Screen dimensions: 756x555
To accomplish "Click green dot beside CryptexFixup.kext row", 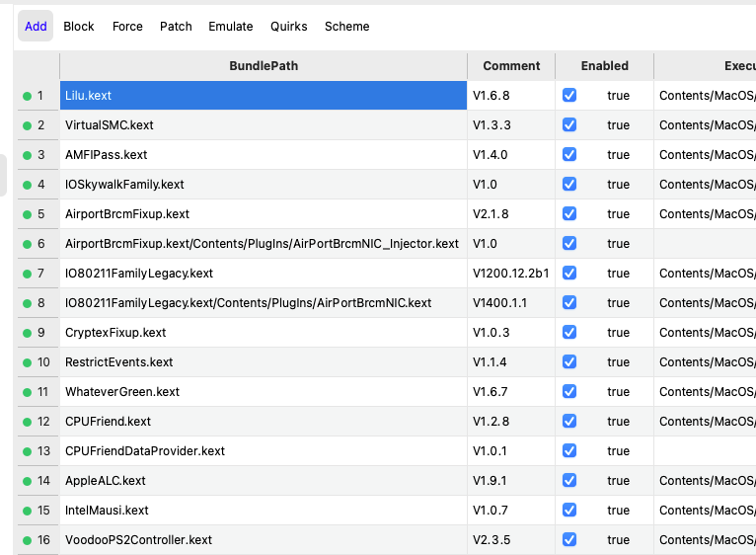I will (x=27, y=333).
